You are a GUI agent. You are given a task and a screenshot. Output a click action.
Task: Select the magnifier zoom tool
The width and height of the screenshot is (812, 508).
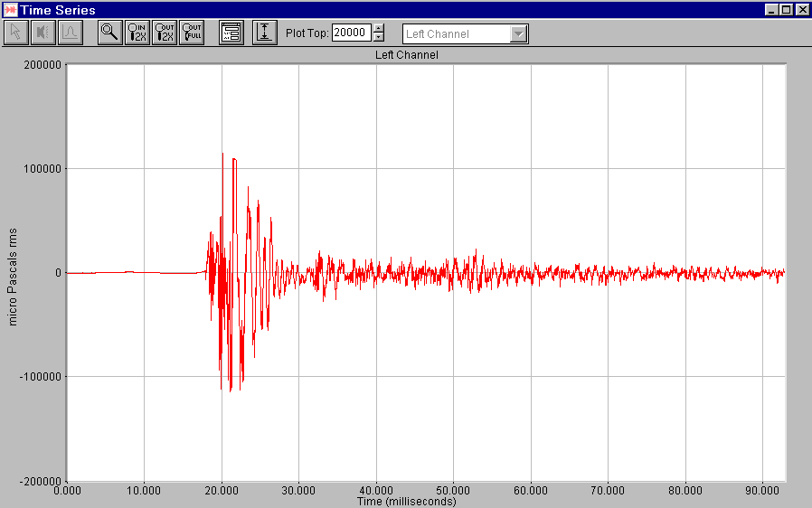coord(109,33)
